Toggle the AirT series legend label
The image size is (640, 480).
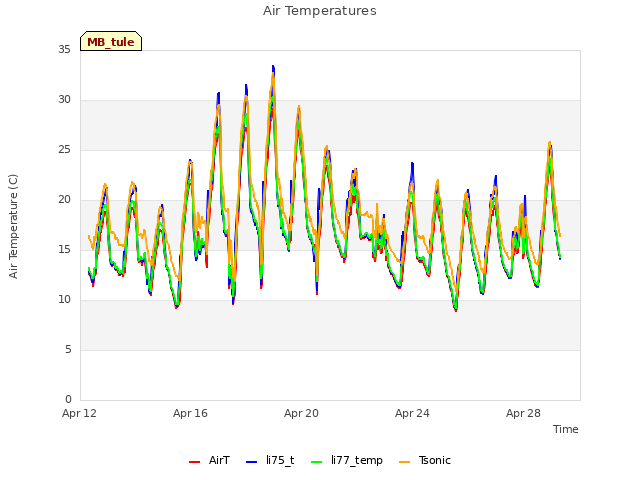pyautogui.click(x=219, y=460)
